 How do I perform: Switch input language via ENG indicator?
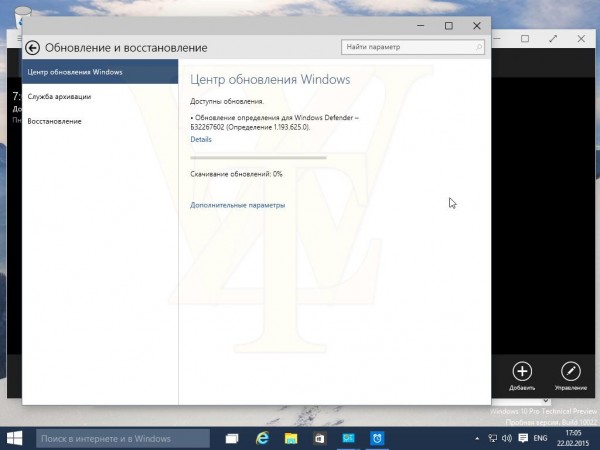pos(539,438)
